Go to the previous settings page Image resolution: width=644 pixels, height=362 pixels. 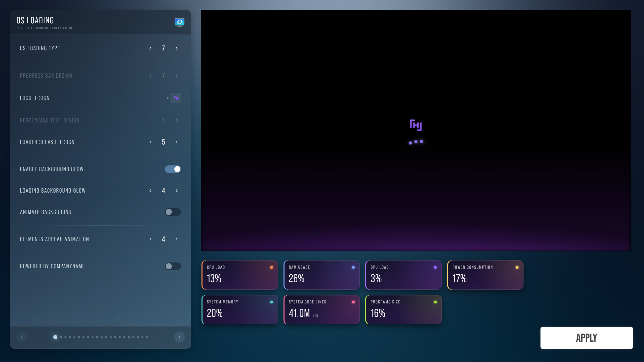click(x=22, y=337)
